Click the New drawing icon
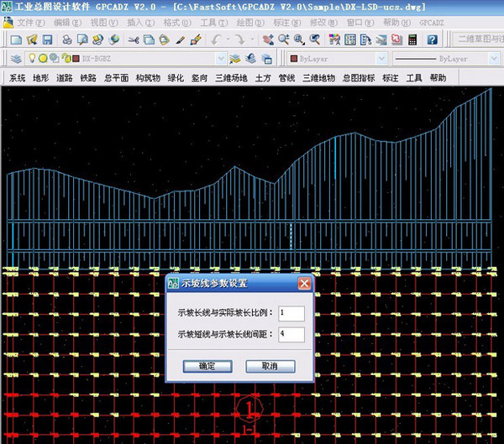 coord(16,39)
